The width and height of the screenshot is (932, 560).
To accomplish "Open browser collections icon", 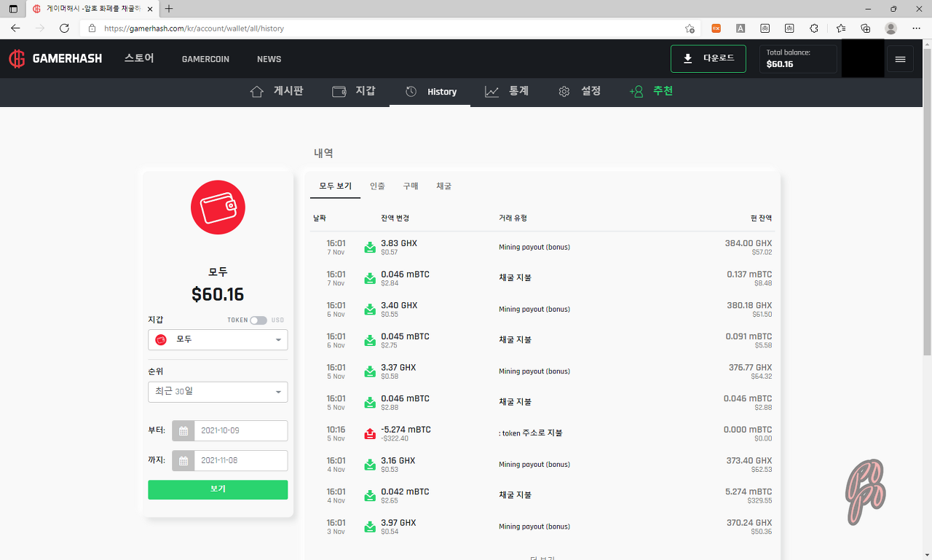I will (x=865, y=28).
